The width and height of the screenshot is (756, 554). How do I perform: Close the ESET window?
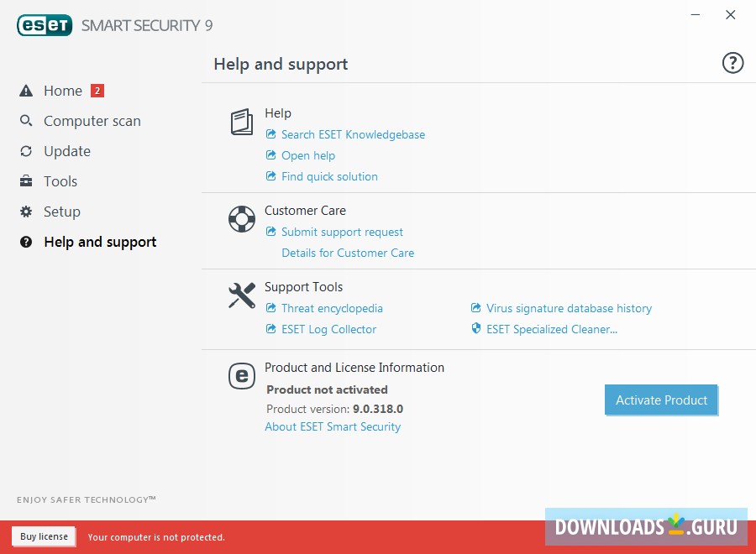(x=731, y=15)
